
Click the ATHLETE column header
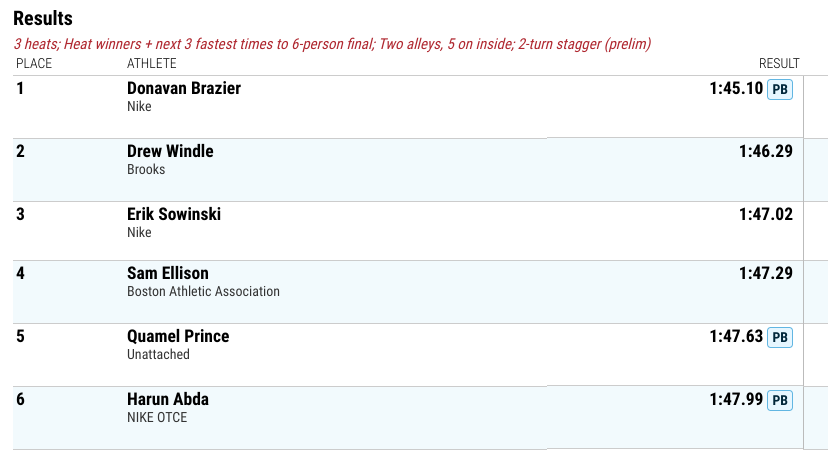[152, 63]
